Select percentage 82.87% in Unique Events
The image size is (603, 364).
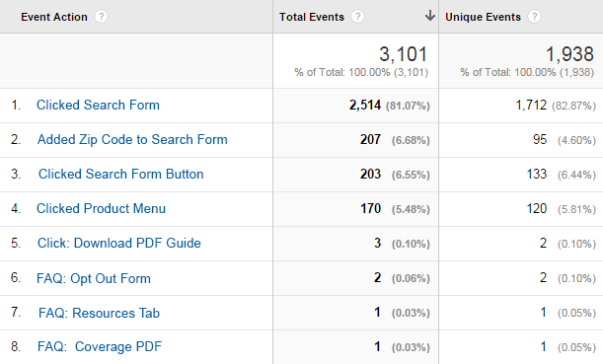pyautogui.click(x=573, y=106)
